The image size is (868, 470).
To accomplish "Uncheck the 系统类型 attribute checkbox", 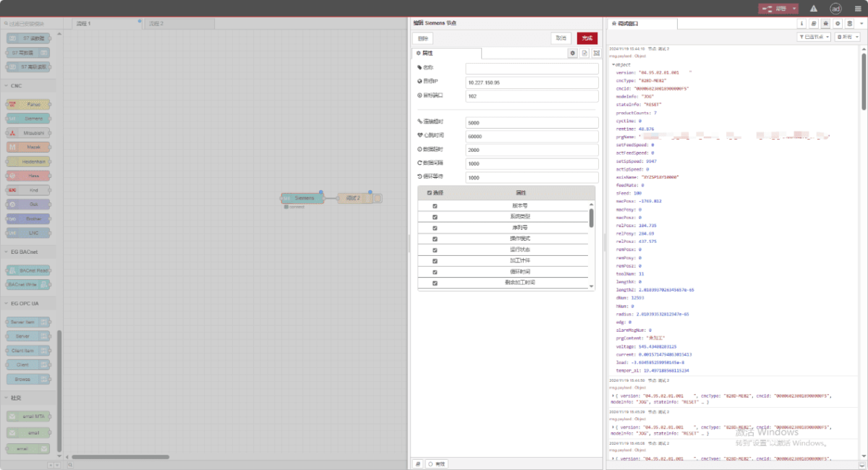I will point(435,217).
